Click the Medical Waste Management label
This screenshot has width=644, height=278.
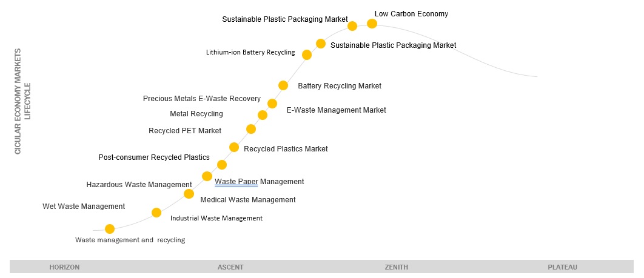247,199
